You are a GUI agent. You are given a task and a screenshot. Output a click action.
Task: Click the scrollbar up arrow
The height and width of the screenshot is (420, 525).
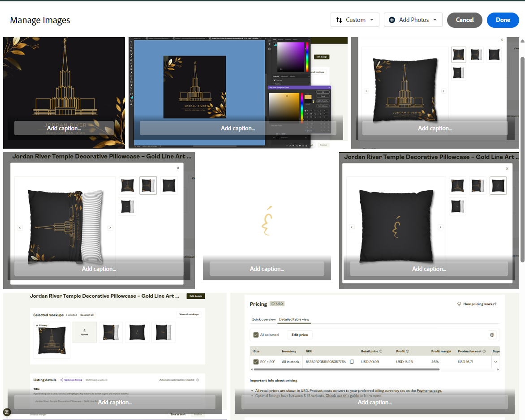(x=522, y=41)
